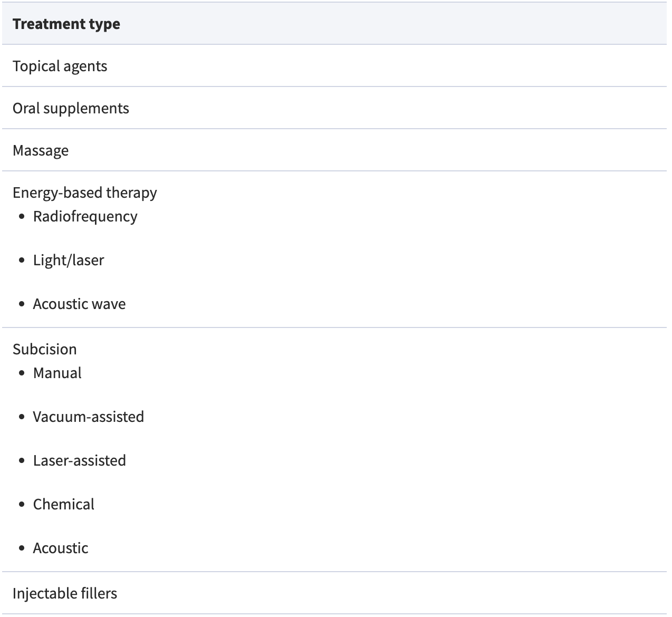Screen dimensions: 672x617
Task: Click the Chemical subcision item
Action: point(63,504)
